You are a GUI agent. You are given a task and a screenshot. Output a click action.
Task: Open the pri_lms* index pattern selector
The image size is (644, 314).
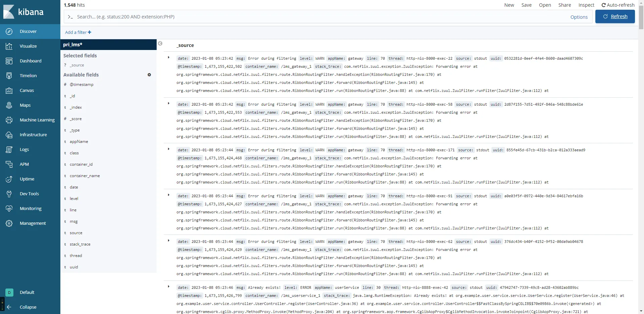click(x=108, y=45)
